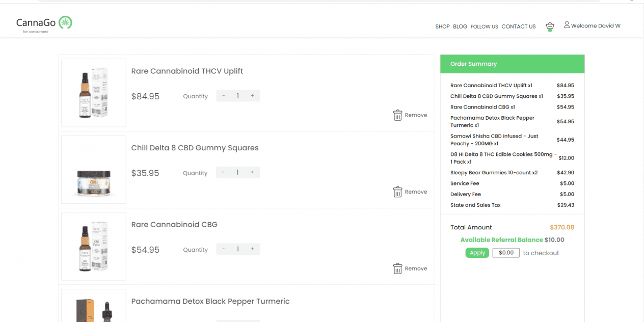
Task: Decrease quantity of Rare Cannabinoid CBG
Action: (224, 249)
